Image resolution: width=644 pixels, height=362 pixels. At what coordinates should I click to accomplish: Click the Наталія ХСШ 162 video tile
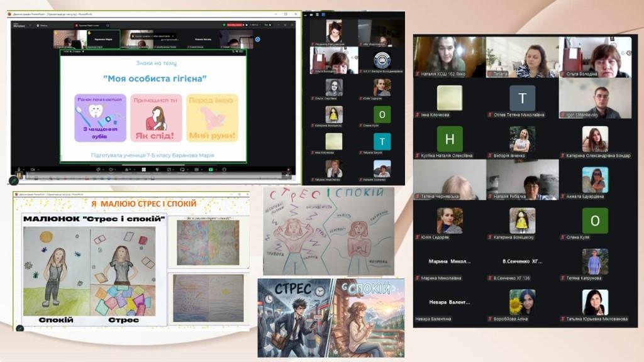(449, 57)
